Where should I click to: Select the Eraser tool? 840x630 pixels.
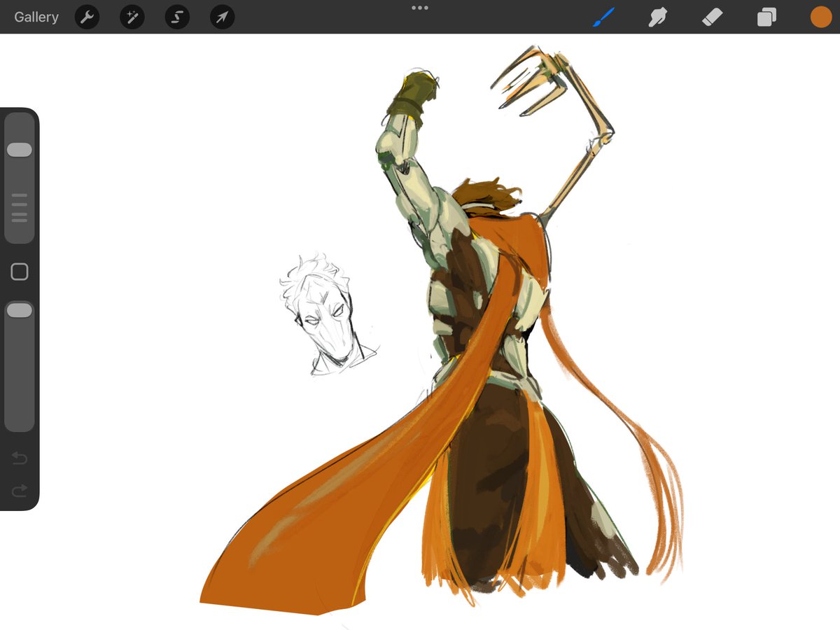712,17
